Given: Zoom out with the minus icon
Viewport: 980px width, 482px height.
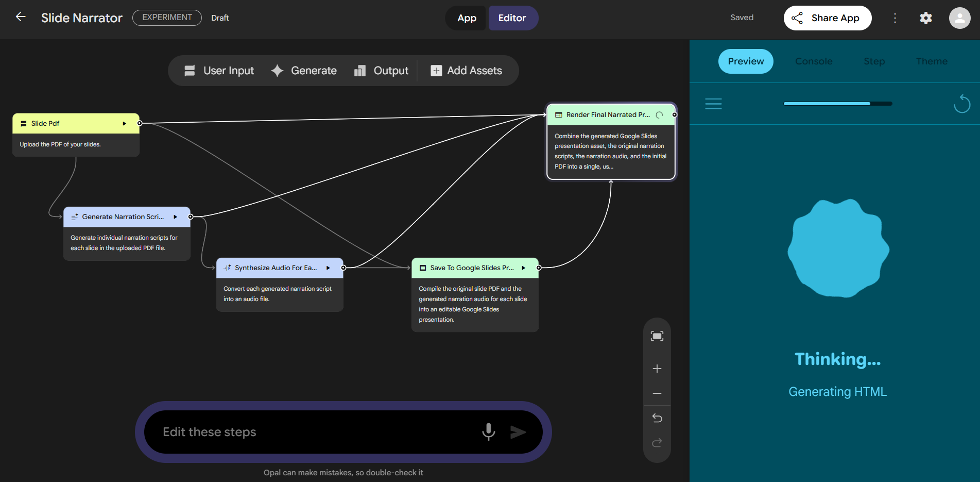Looking at the screenshot, I should pos(657,393).
